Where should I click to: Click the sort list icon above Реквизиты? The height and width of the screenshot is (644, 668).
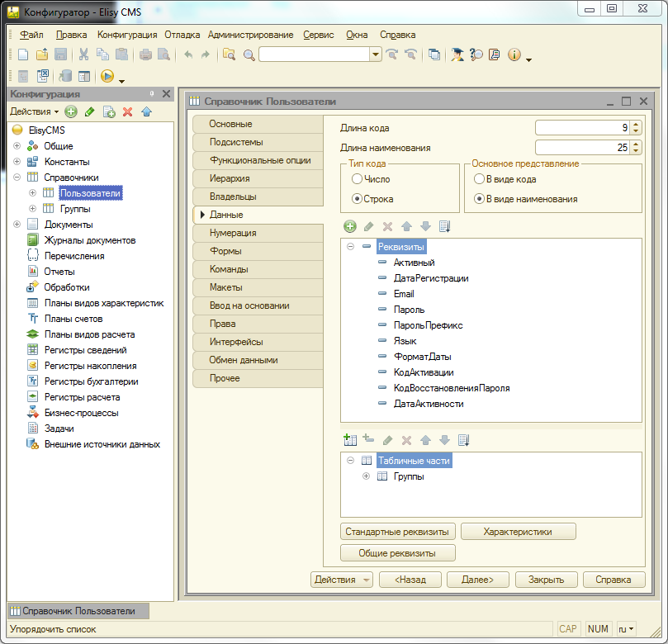[445, 226]
